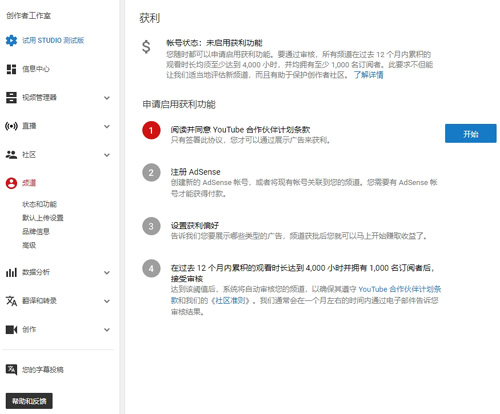Click the 频道 account icon
The height and width of the screenshot is (414, 500).
tap(11, 183)
